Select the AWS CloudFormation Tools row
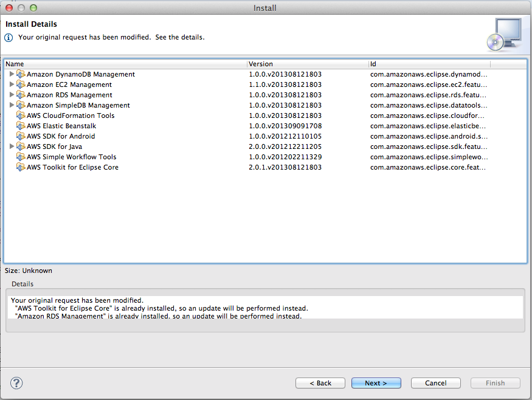Screen dimensions: 532x400 pyautogui.click(x=265, y=116)
